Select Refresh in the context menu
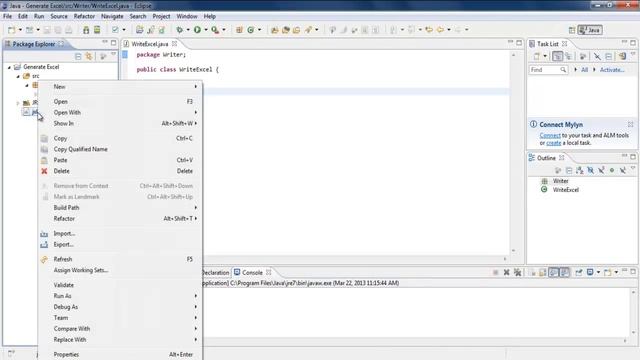 121,259
